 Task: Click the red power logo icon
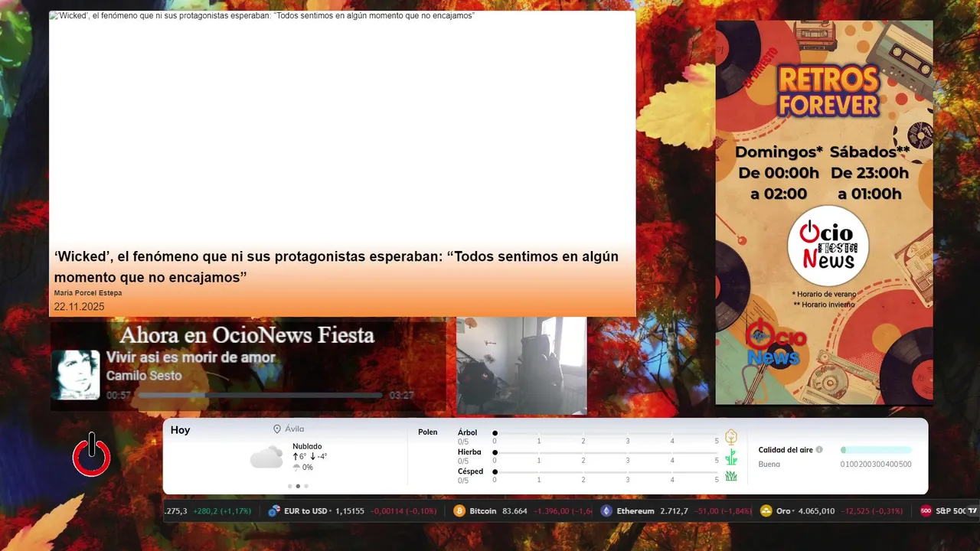point(92,455)
